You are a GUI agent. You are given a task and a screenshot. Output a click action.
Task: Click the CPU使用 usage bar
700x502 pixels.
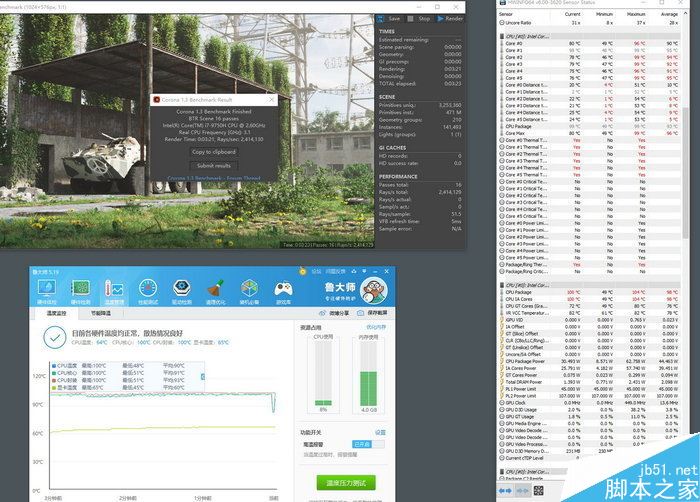point(323,373)
